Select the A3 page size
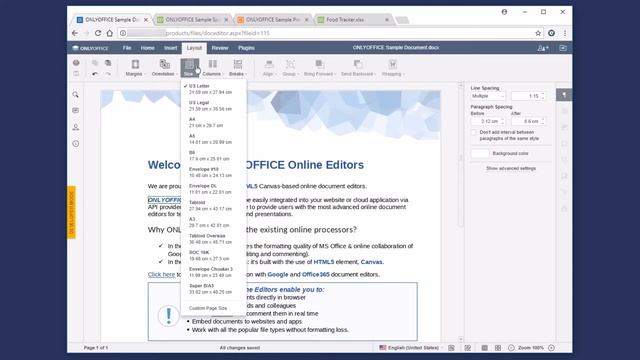The height and width of the screenshot is (360, 640). tap(213, 222)
